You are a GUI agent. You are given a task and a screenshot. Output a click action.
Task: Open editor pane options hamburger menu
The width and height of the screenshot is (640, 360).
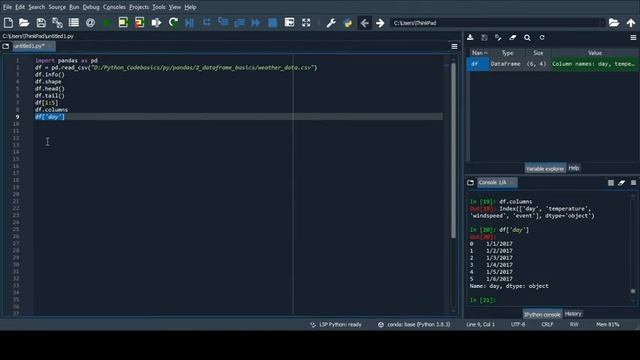454,47
